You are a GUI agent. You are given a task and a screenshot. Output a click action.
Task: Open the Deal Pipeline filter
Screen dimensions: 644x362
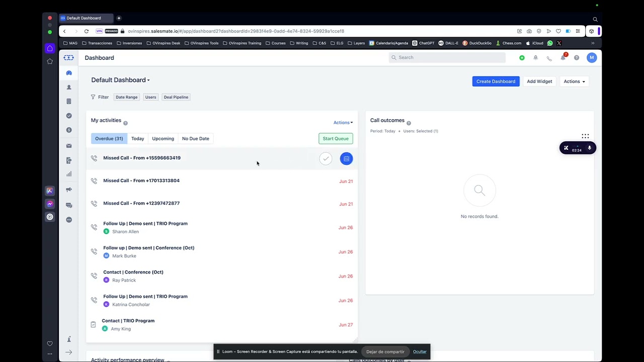(176, 97)
